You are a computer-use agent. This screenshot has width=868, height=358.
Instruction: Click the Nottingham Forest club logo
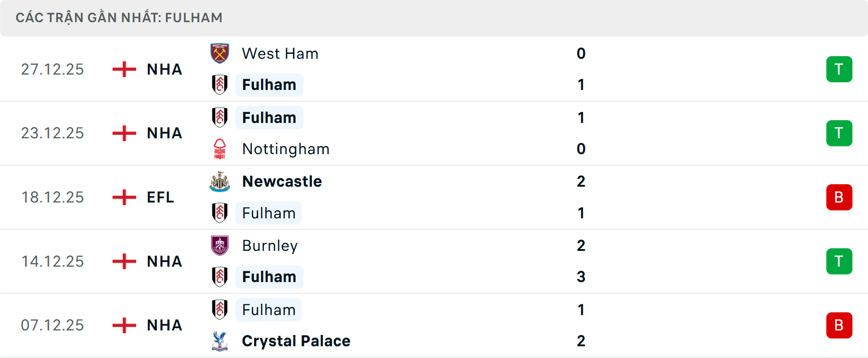220,149
